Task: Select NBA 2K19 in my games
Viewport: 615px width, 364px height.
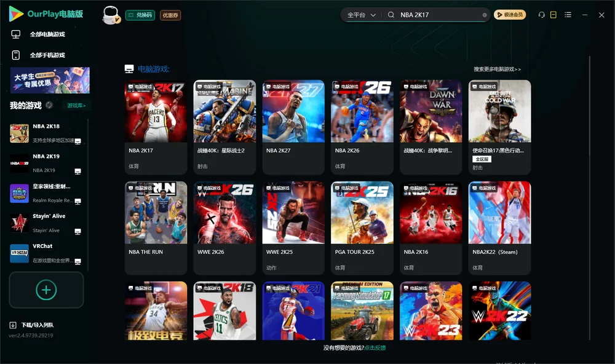Action: [46, 164]
